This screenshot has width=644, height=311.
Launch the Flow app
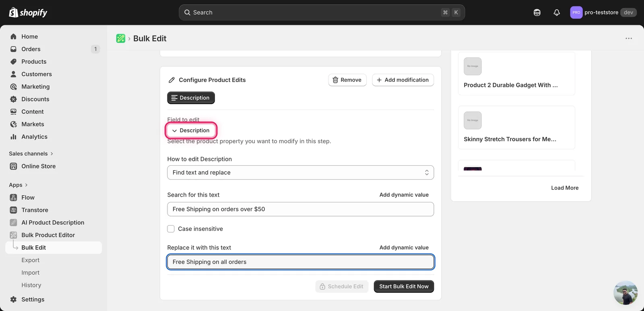coord(28,198)
